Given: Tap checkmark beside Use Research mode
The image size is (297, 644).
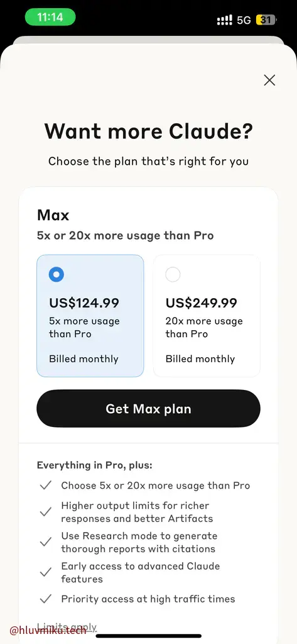Looking at the screenshot, I should tap(46, 542).
